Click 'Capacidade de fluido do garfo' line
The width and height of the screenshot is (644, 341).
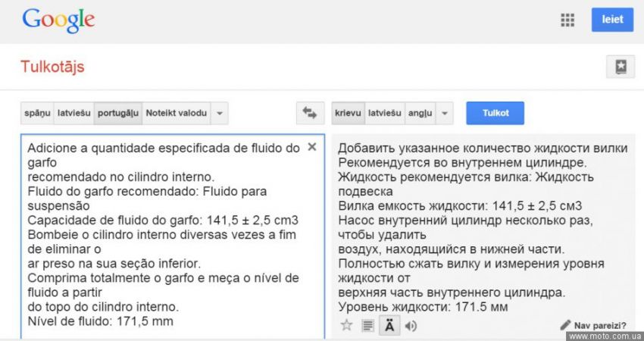click(163, 221)
